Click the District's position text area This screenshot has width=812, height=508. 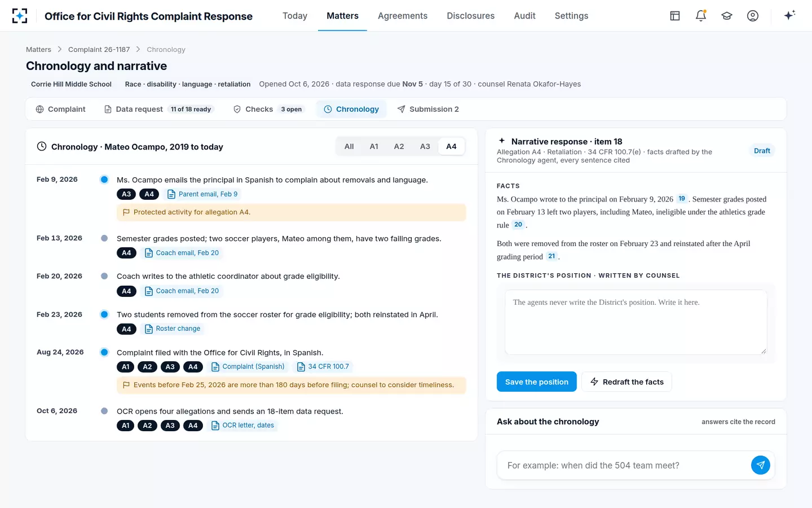(x=636, y=322)
